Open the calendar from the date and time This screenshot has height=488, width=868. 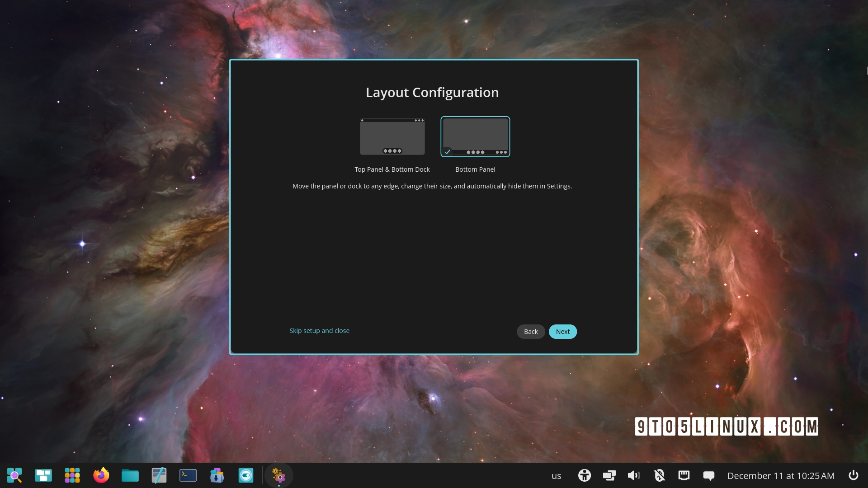781,476
